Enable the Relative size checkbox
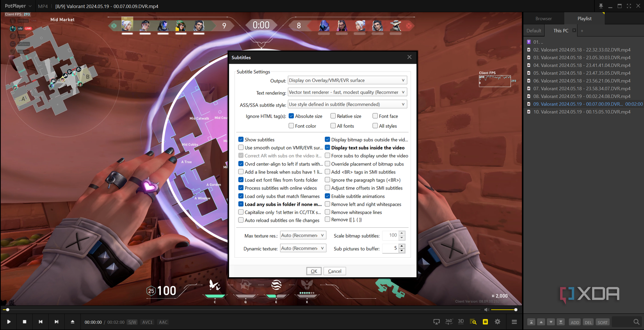644x330 pixels. [x=333, y=116]
